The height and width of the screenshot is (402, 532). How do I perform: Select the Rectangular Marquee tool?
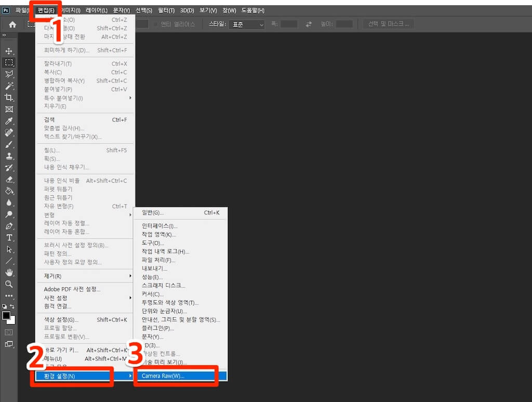point(9,62)
